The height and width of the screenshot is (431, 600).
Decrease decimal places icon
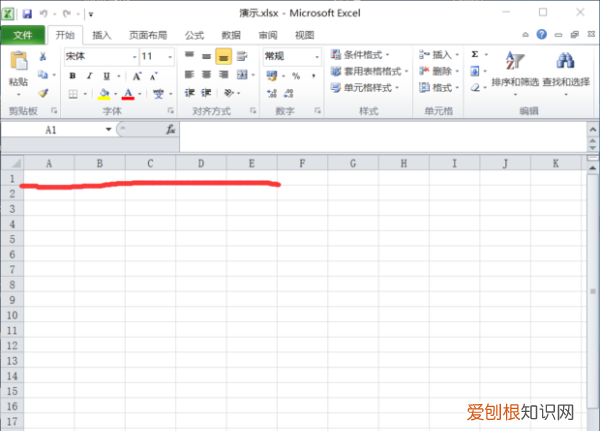point(289,93)
